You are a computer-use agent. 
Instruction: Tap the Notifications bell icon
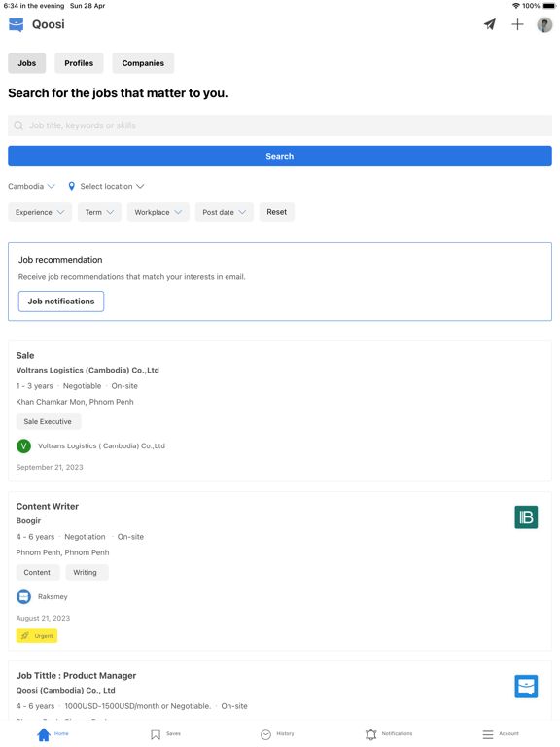click(371, 734)
